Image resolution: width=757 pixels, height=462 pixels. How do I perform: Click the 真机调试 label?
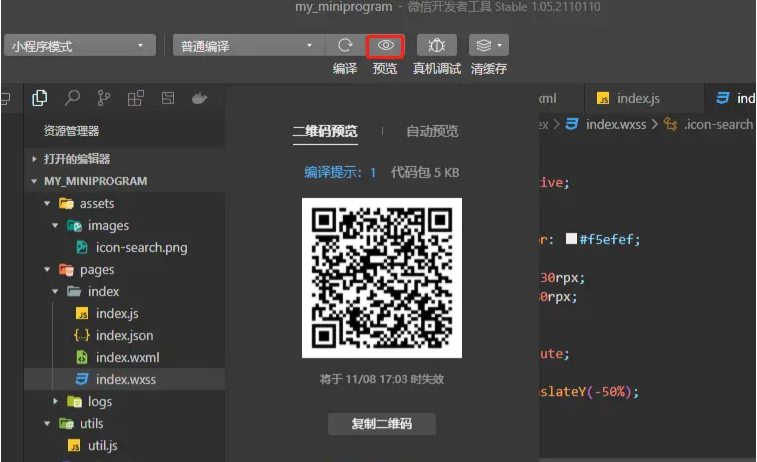point(436,69)
